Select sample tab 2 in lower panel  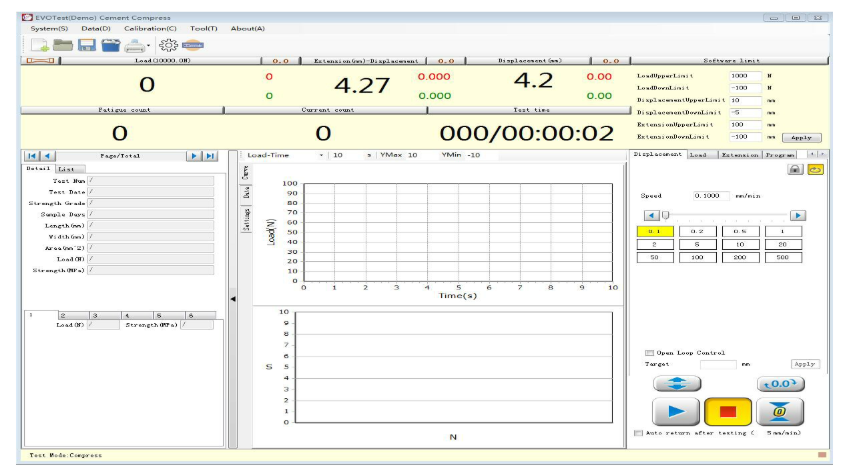coord(73,316)
